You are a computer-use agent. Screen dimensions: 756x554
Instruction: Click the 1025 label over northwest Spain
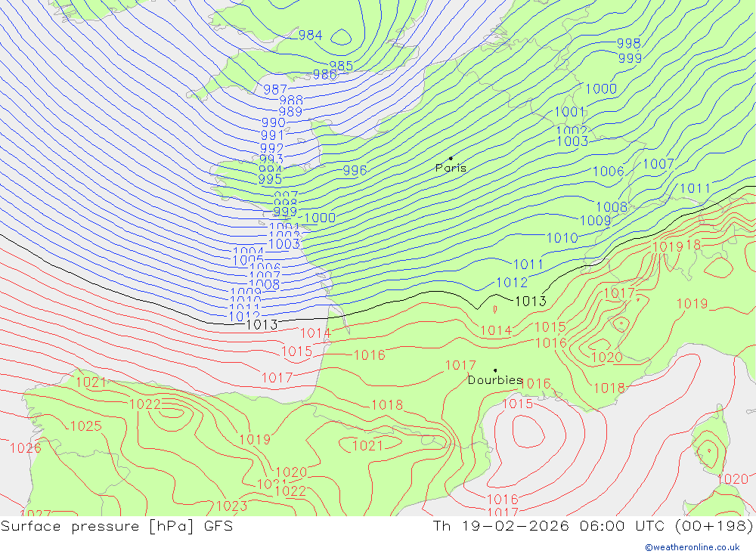86,426
